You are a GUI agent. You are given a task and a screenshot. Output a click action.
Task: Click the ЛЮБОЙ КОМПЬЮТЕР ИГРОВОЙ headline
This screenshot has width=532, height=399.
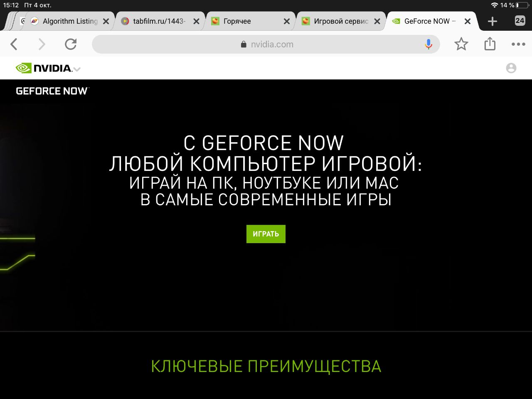[266, 163]
